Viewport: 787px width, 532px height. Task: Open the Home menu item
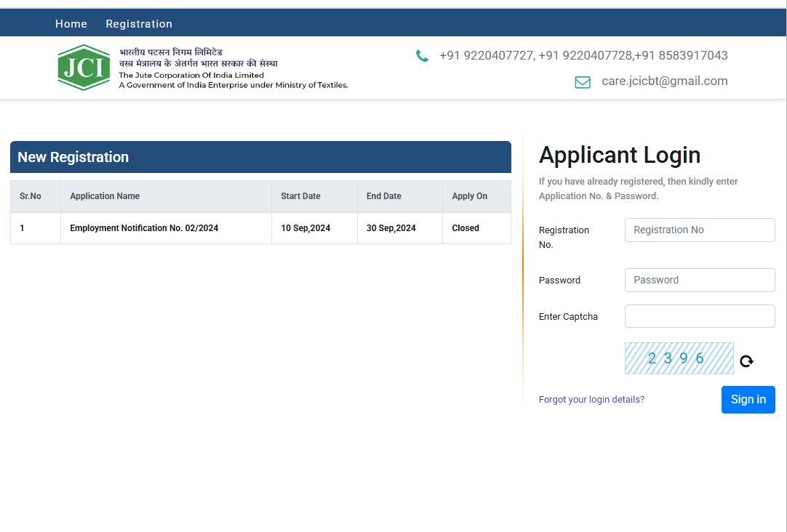click(x=71, y=24)
